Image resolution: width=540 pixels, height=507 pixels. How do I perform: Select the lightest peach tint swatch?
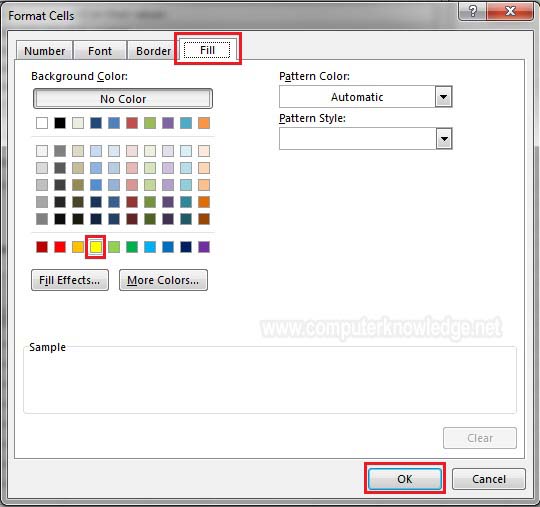[204, 151]
